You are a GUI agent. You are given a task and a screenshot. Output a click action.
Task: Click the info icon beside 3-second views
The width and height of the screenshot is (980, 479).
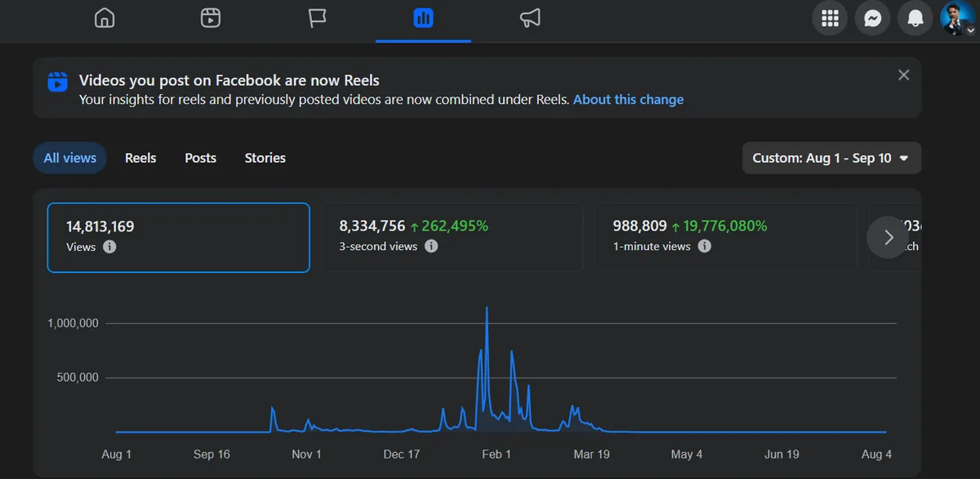(431, 246)
